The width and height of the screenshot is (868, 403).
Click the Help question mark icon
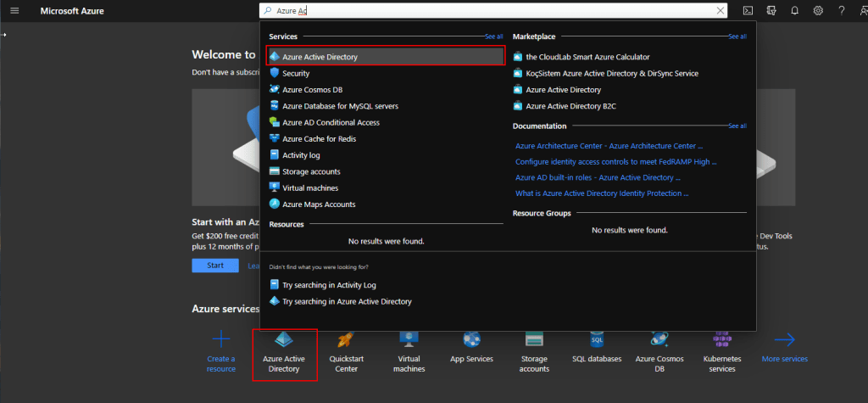point(841,10)
